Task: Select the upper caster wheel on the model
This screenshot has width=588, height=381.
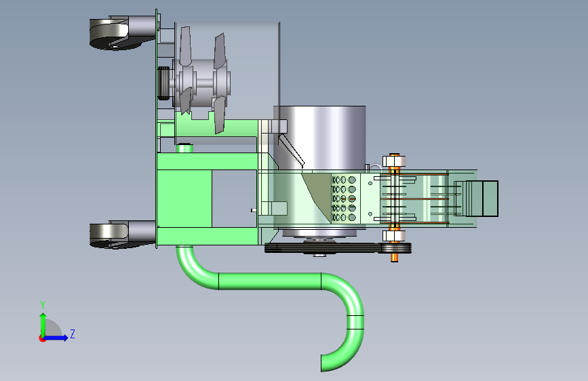Action: pyautogui.click(x=109, y=34)
